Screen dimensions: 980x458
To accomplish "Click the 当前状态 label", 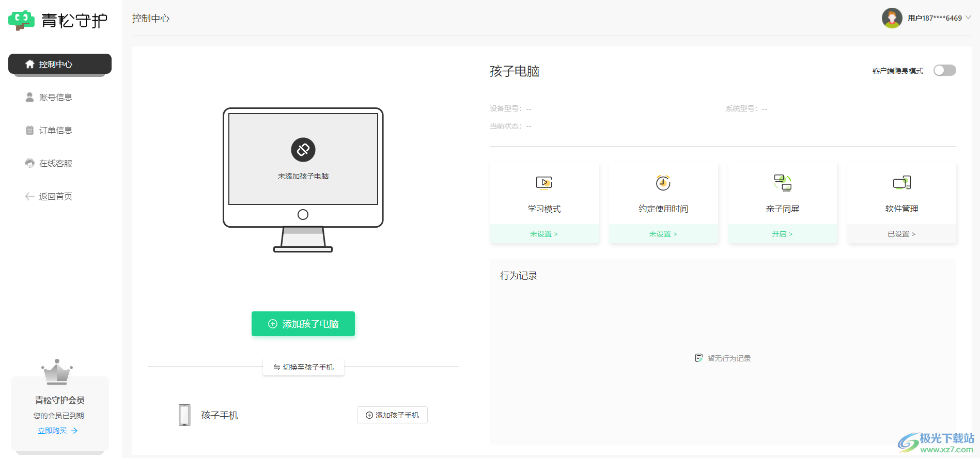I will tap(506, 126).
